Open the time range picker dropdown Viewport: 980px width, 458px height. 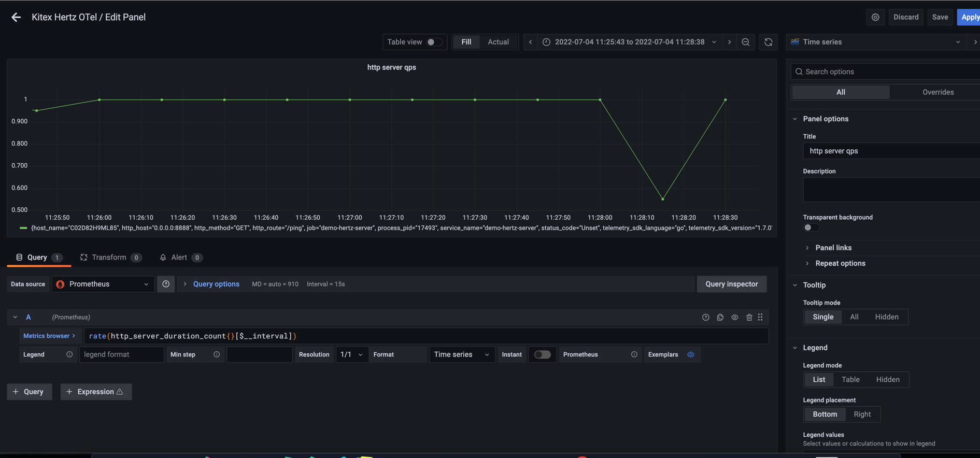pyautogui.click(x=630, y=42)
